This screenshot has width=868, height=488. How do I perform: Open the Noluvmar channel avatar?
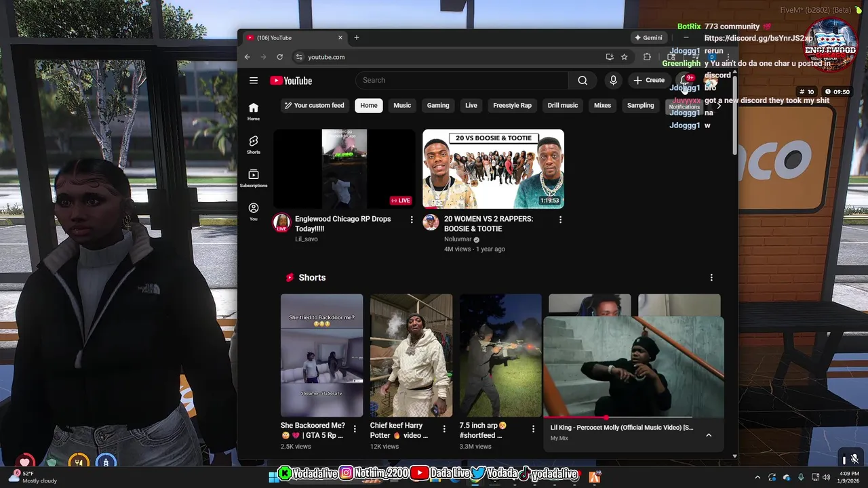(x=431, y=222)
